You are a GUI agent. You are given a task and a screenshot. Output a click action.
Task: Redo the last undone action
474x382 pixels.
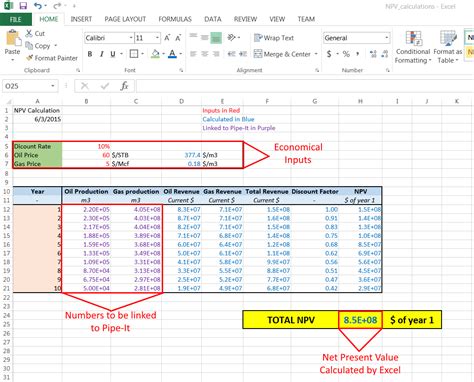pos(57,6)
